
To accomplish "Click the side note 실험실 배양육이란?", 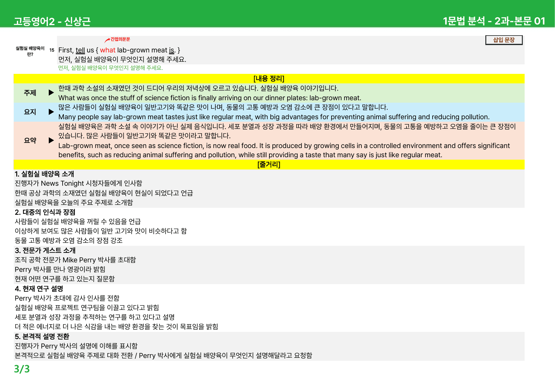I will (x=30, y=51).
